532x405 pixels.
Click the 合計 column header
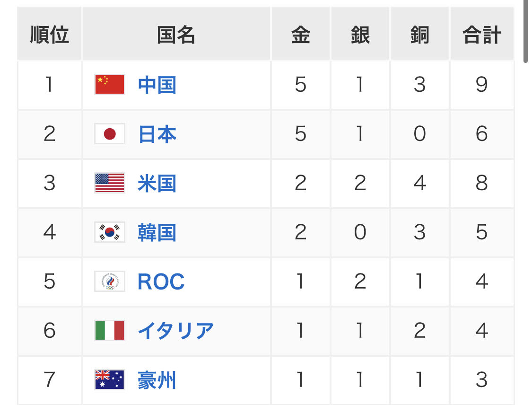(481, 35)
